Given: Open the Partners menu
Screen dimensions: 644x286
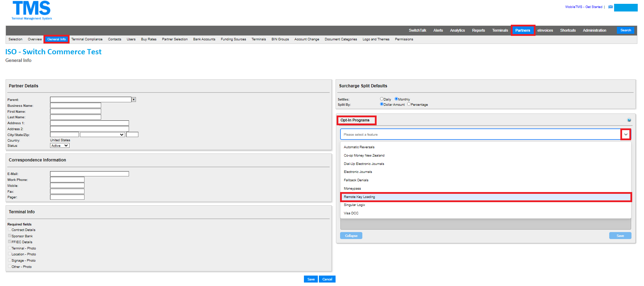Looking at the screenshot, I should (x=523, y=30).
